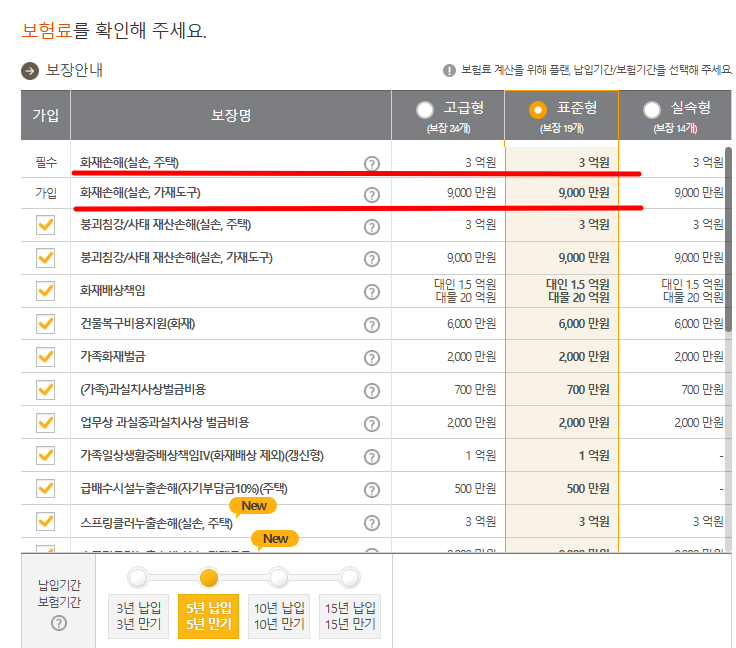Uncheck 화재배상책임 coverage
Viewport: 736px width, 648px height.
[x=46, y=290]
